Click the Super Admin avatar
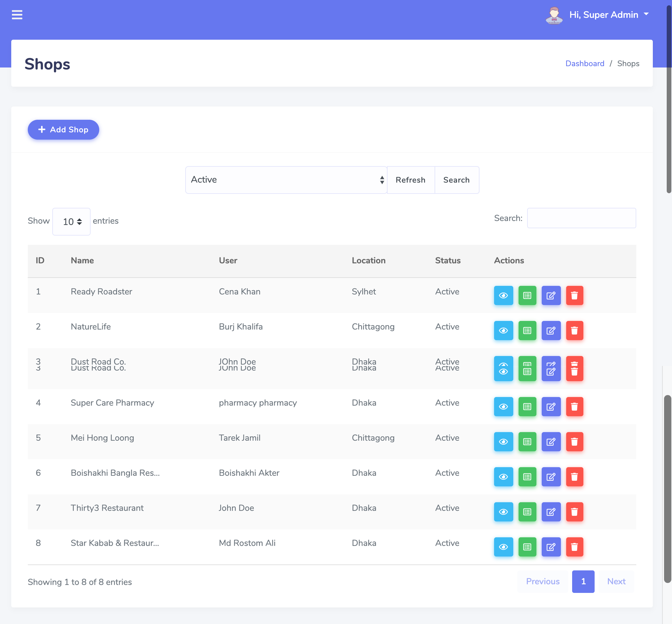 [554, 15]
